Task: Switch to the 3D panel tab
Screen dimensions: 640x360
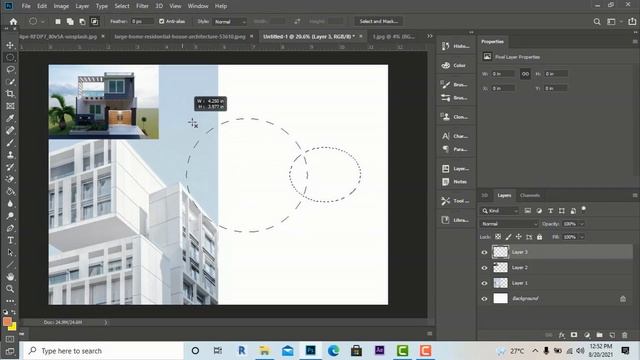Action: click(484, 196)
